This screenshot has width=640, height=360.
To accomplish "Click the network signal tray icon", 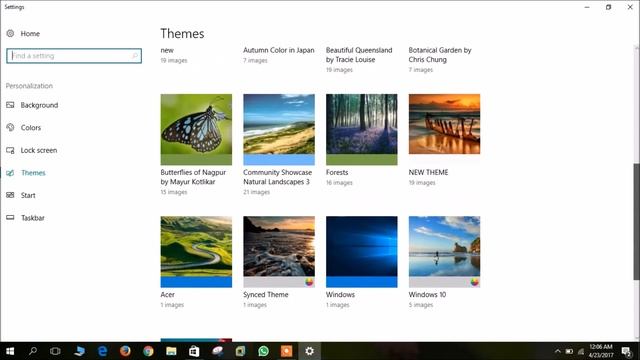I will tap(581, 351).
